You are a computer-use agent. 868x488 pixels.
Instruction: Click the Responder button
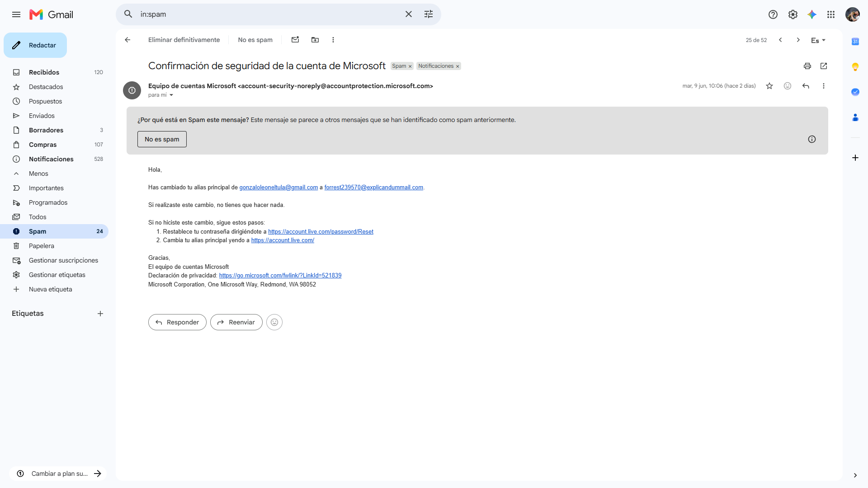pos(177,322)
